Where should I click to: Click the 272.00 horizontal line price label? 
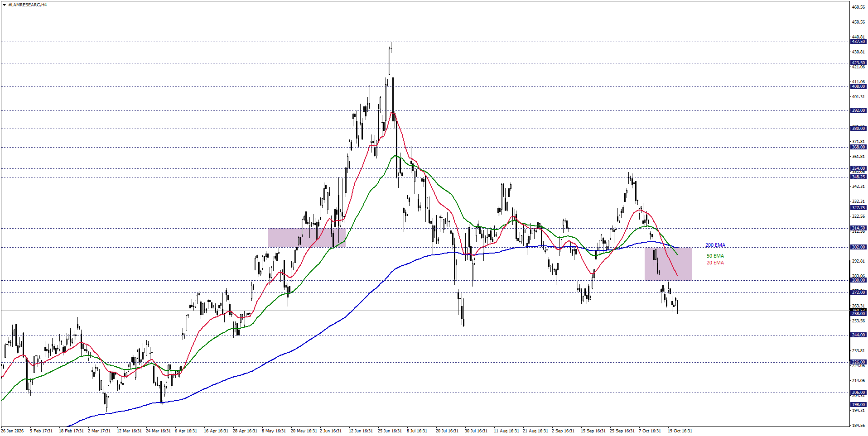(x=858, y=292)
